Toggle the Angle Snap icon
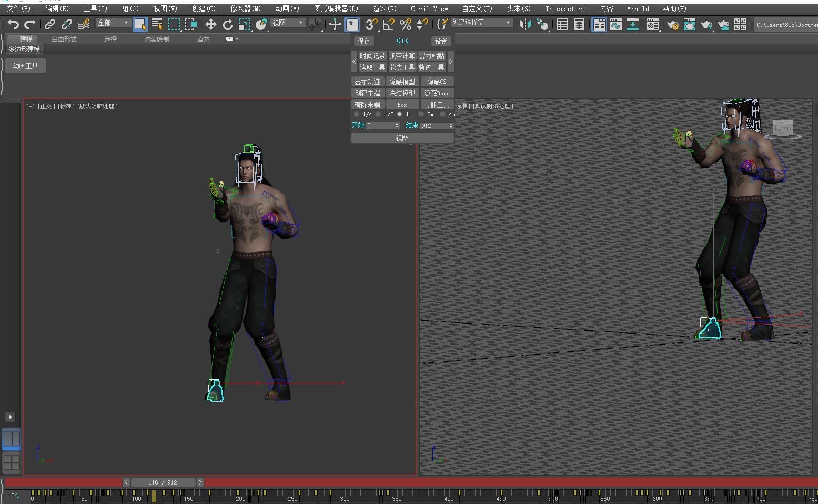818x504 pixels. (x=389, y=24)
